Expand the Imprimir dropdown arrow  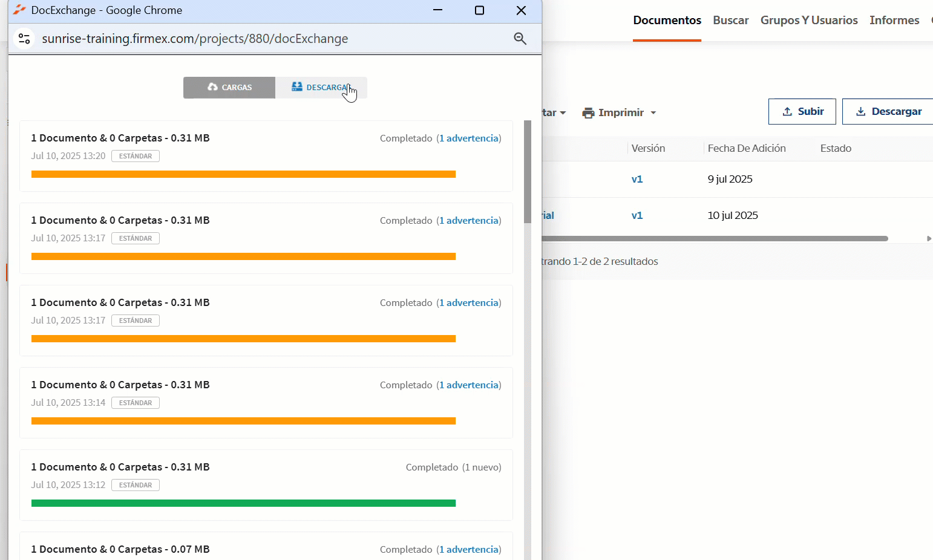(x=653, y=113)
